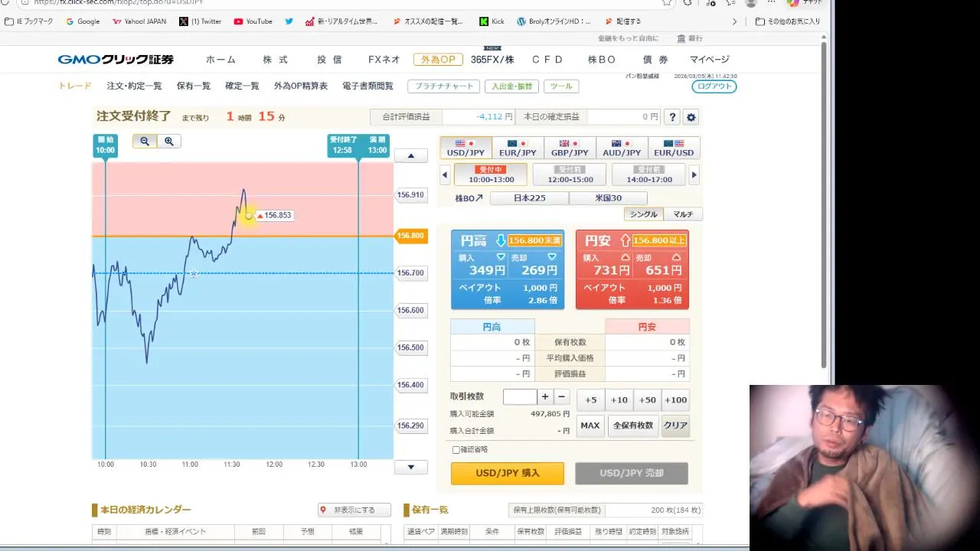Move the chart down with arrow button
The width and height of the screenshot is (980, 551).
pos(411,468)
